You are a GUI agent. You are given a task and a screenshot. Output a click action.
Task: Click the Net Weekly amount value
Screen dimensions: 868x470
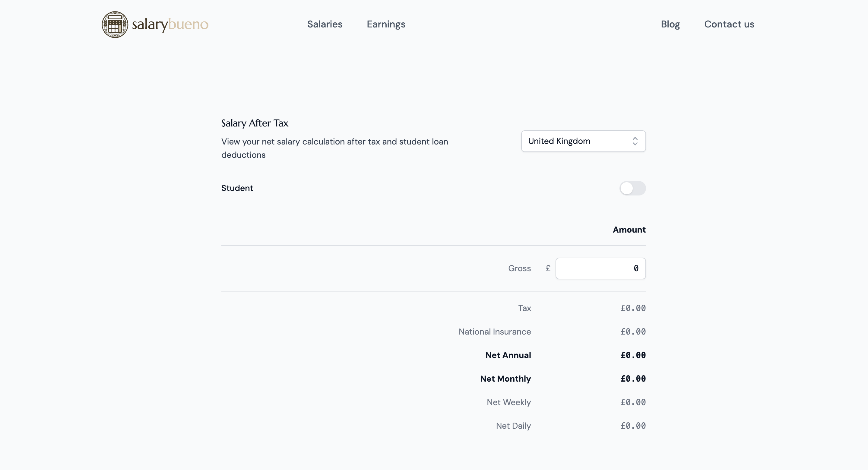click(x=633, y=402)
